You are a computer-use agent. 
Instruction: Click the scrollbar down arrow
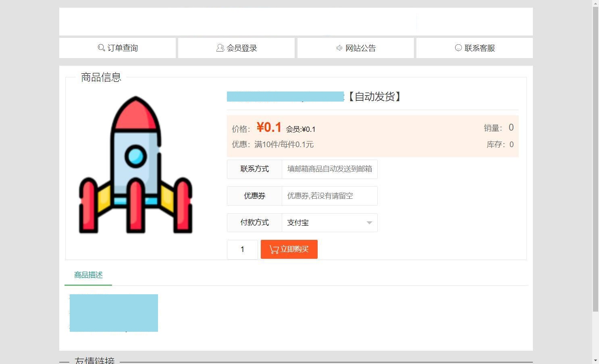coord(595,360)
